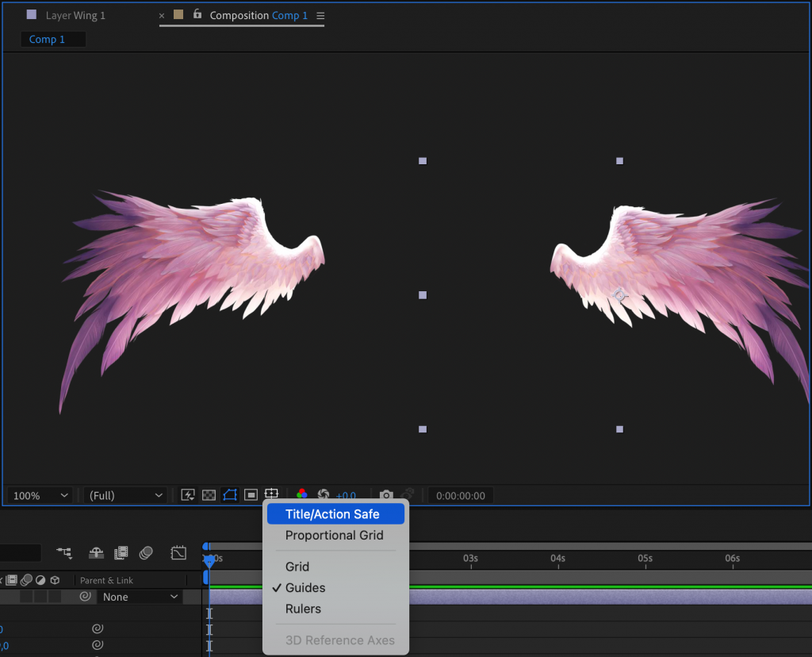This screenshot has height=657, width=812.
Task: Open the Parent & Link None dropdown
Action: 139,596
